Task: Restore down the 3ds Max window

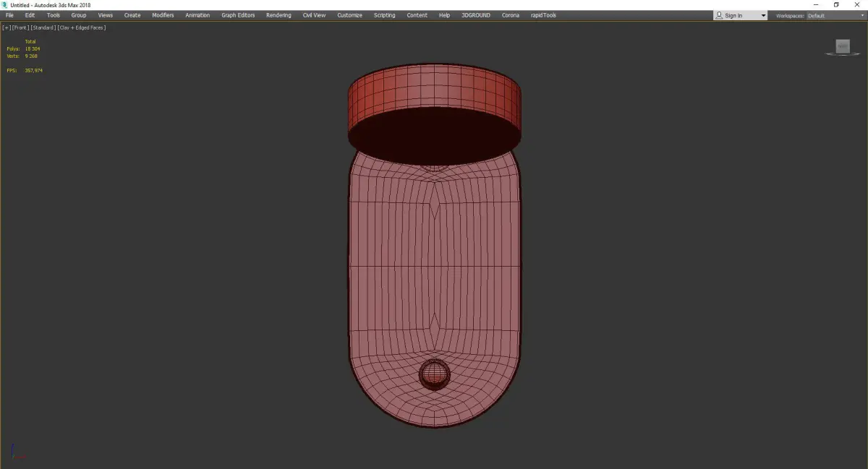Action: click(836, 5)
